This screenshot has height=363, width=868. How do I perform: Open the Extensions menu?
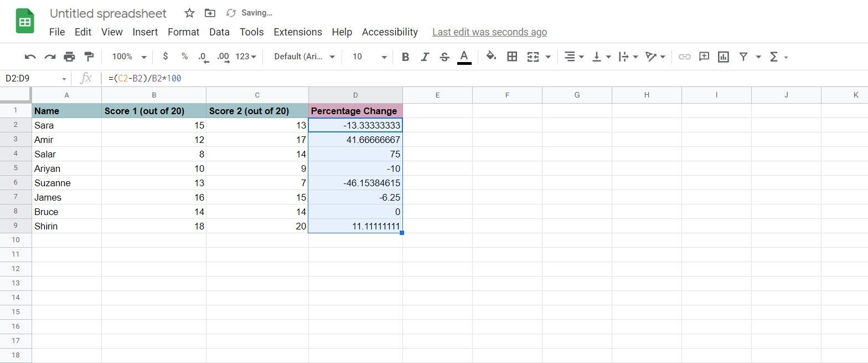pyautogui.click(x=298, y=32)
